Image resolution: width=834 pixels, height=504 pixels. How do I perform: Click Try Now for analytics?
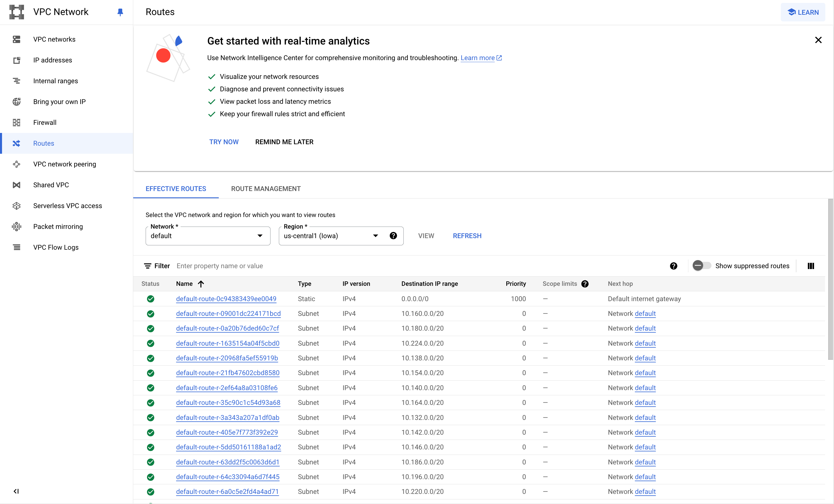[x=224, y=142]
